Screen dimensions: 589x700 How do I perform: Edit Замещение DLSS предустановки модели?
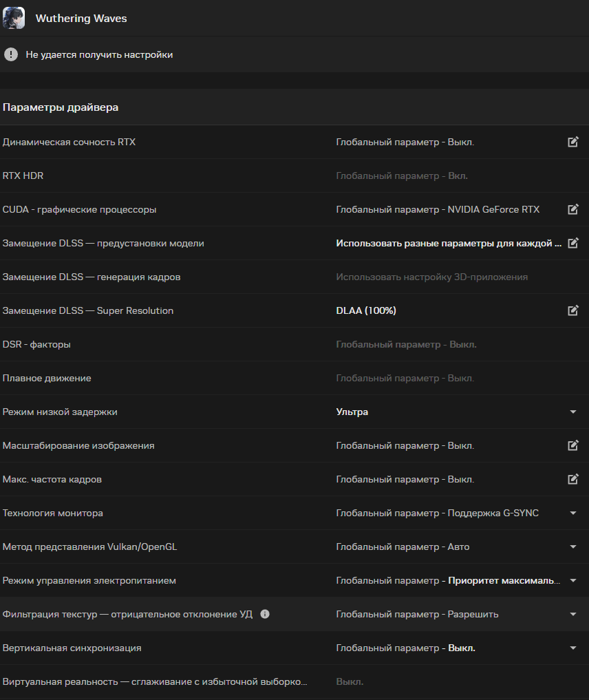573,243
